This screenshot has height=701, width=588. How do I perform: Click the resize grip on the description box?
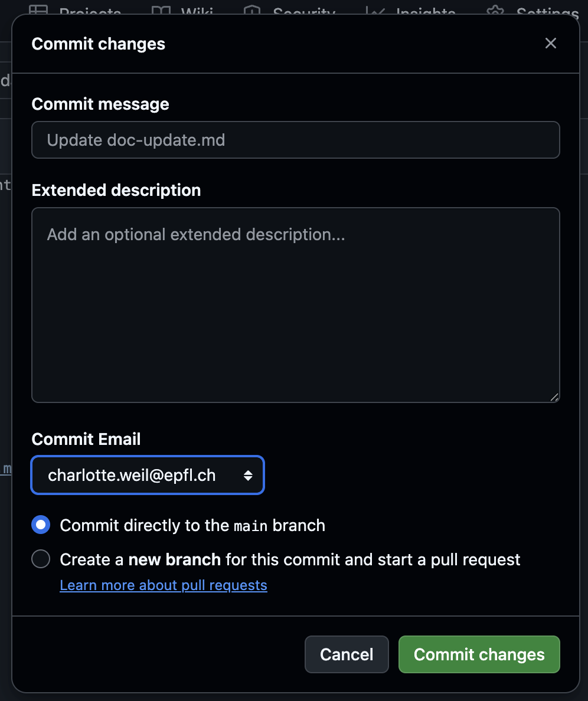[554, 398]
